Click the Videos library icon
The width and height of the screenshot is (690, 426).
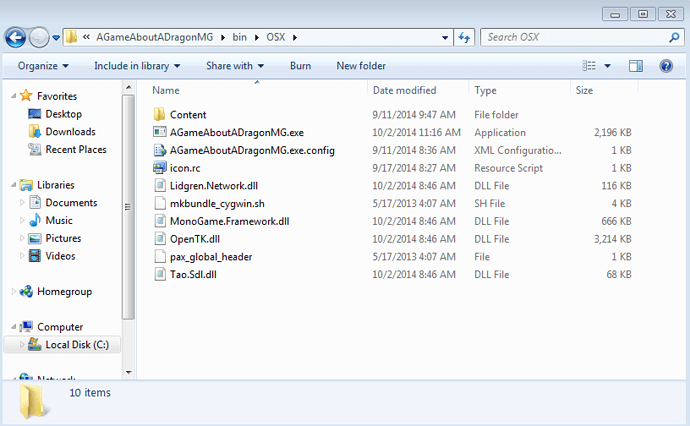tap(35, 256)
